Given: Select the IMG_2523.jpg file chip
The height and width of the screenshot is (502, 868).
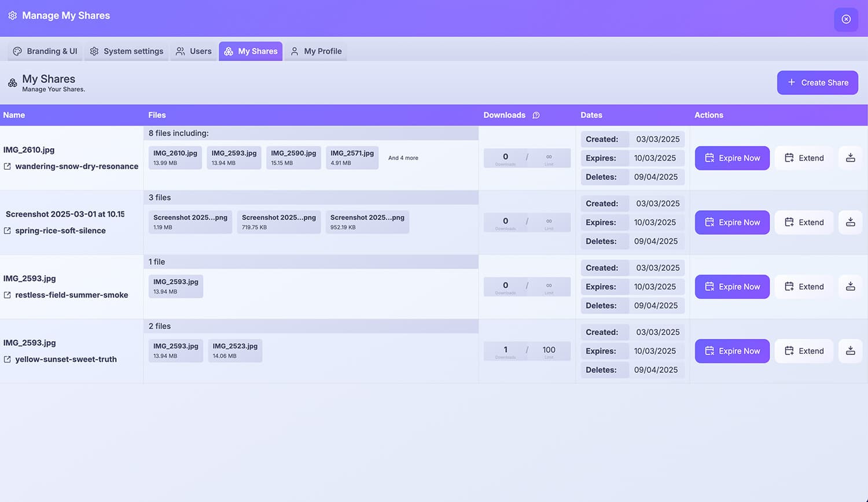Looking at the screenshot, I should pos(234,350).
